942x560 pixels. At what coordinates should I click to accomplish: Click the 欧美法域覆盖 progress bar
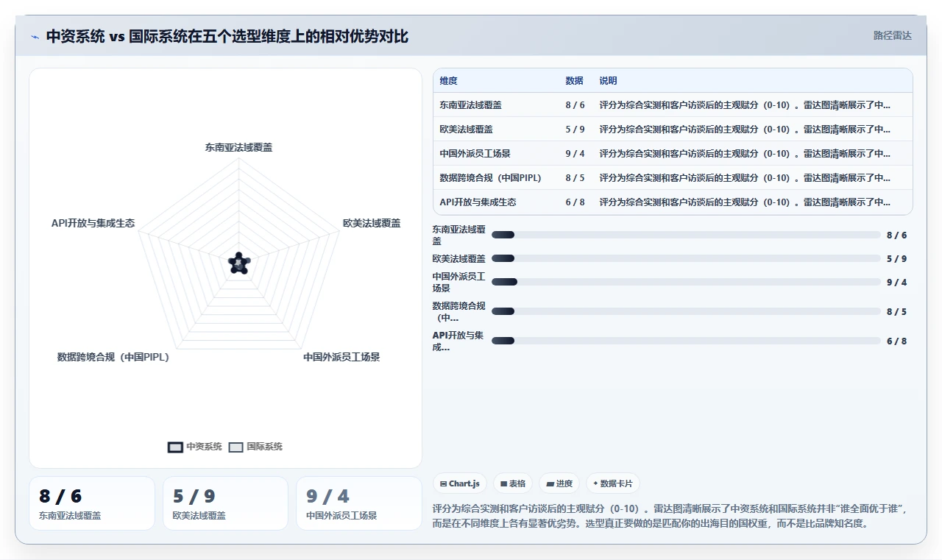point(686,258)
